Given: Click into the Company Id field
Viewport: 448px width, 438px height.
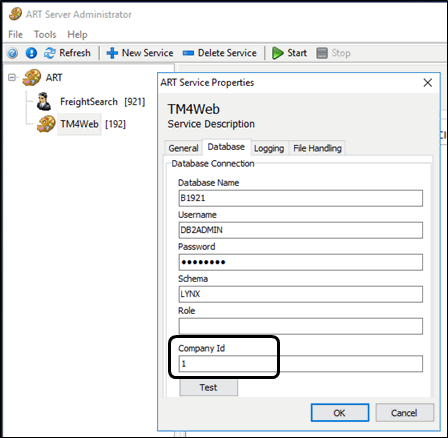Looking at the screenshot, I should [301, 364].
